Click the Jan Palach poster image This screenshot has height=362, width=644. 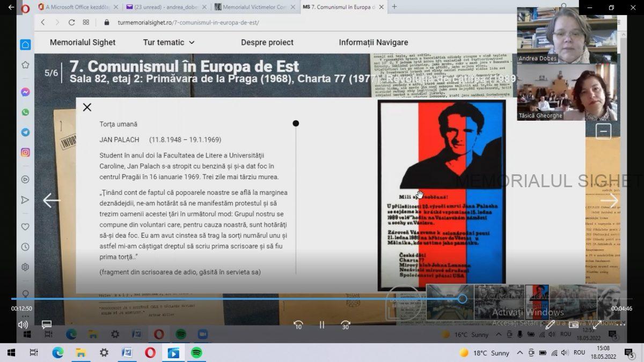[442, 195]
